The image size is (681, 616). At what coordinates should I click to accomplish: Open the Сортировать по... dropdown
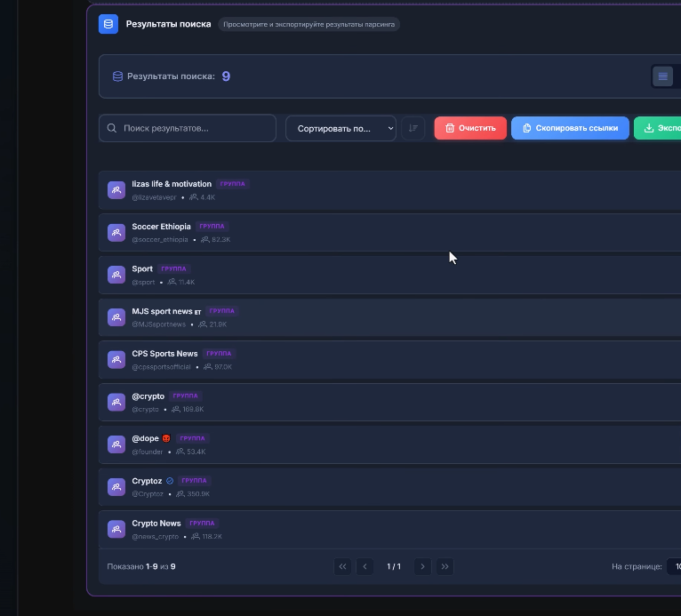340,129
